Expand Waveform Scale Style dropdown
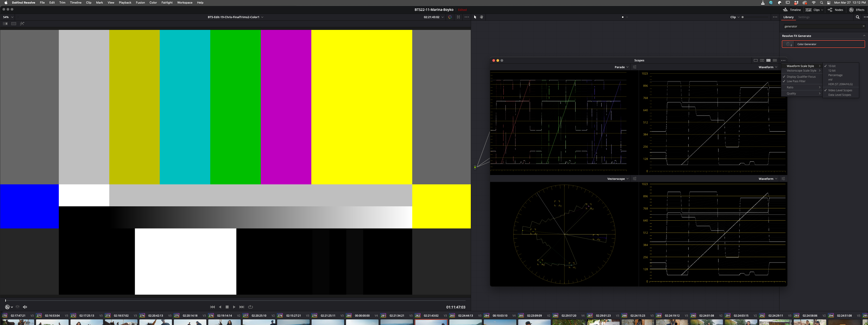This screenshot has height=325, width=868. coord(802,66)
